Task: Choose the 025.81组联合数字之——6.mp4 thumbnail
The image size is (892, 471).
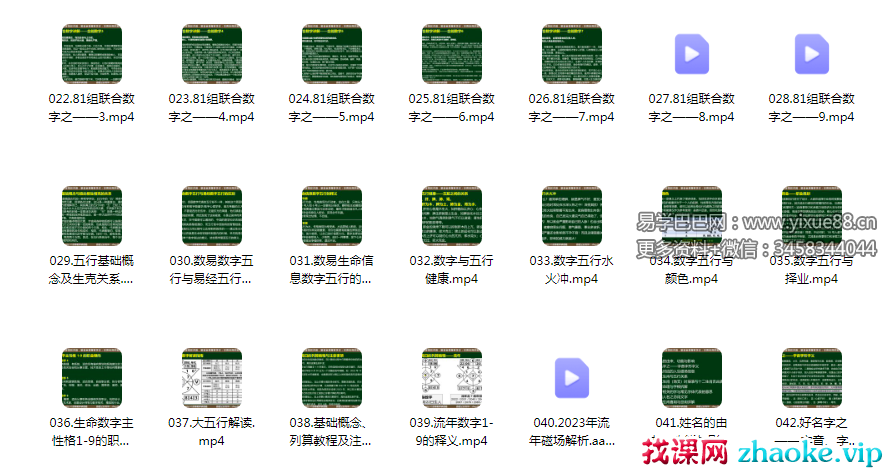Action: [451, 54]
